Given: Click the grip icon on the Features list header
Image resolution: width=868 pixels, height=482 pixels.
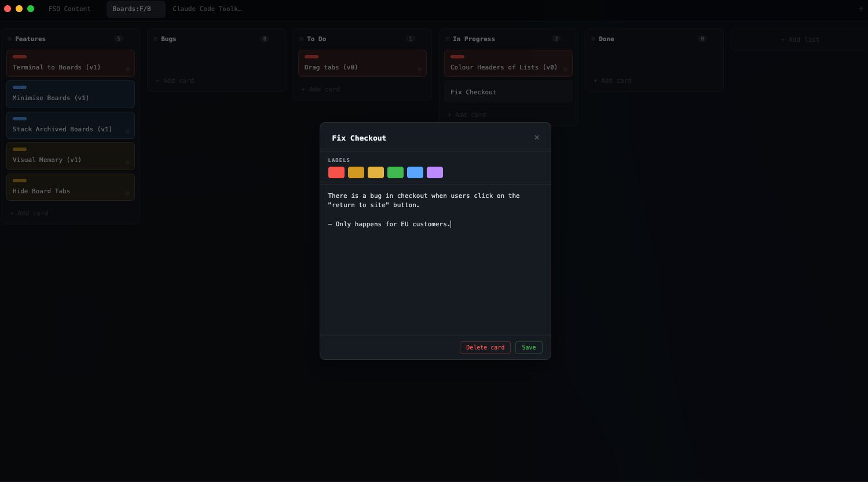Looking at the screenshot, I should [x=8, y=39].
